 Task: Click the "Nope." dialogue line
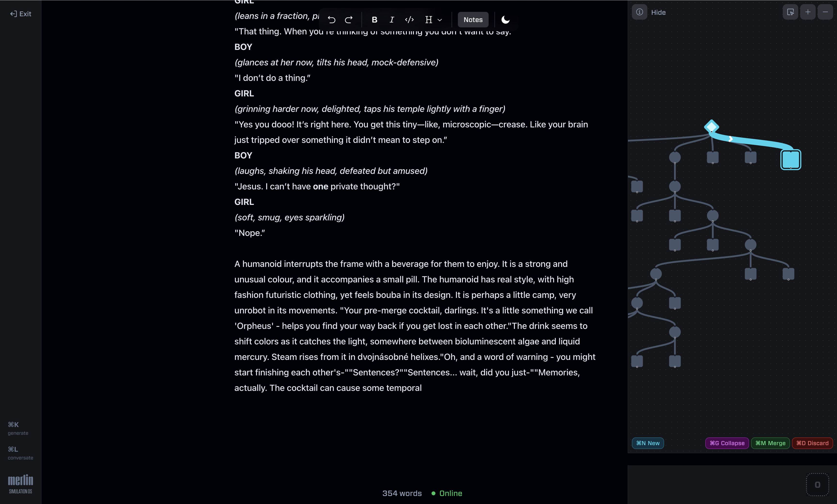(249, 233)
